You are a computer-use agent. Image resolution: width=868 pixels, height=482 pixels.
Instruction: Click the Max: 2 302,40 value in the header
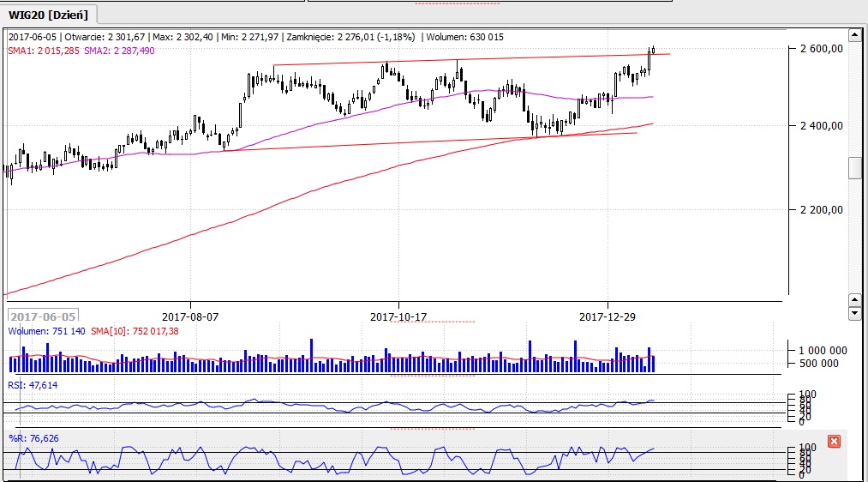point(183,37)
